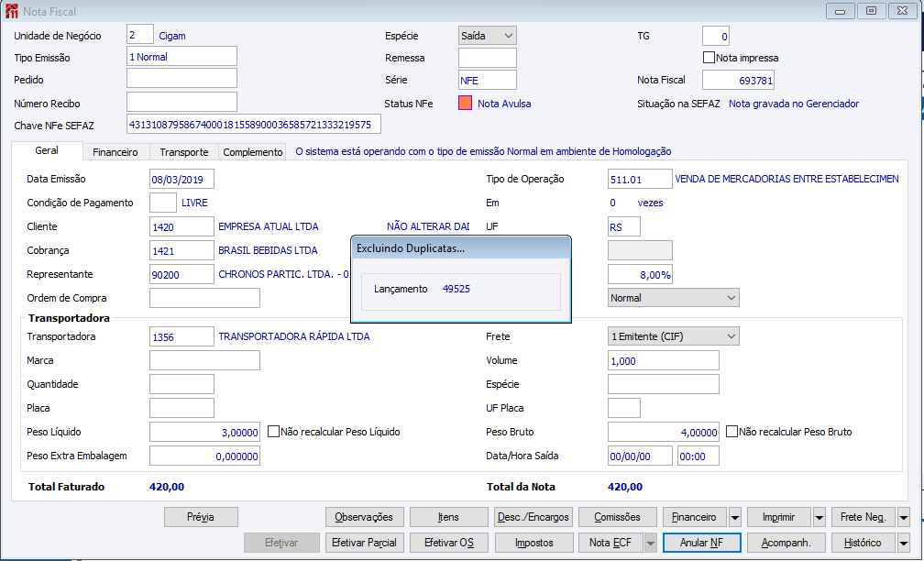Click the Placa input field
The image size is (924, 561).
(181, 408)
